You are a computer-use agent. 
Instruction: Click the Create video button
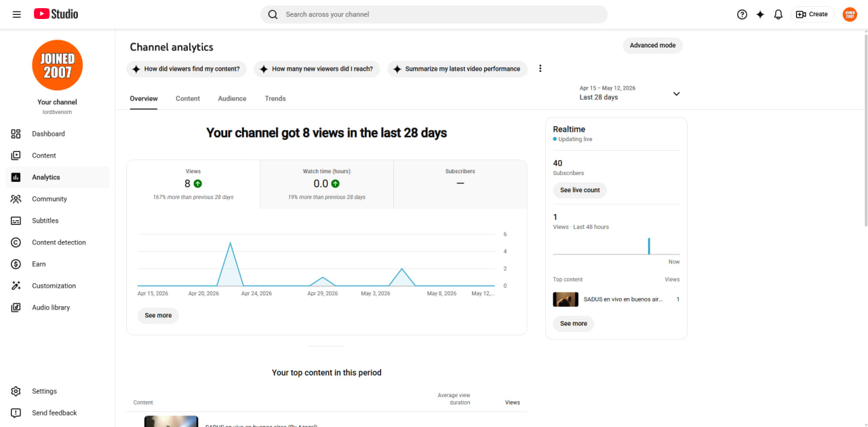(812, 14)
